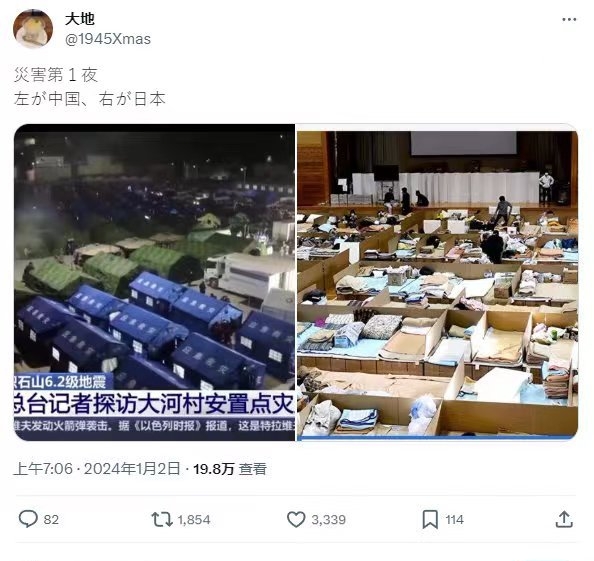Repost using the retweet arrows icon
594x561 pixels.
(162, 519)
